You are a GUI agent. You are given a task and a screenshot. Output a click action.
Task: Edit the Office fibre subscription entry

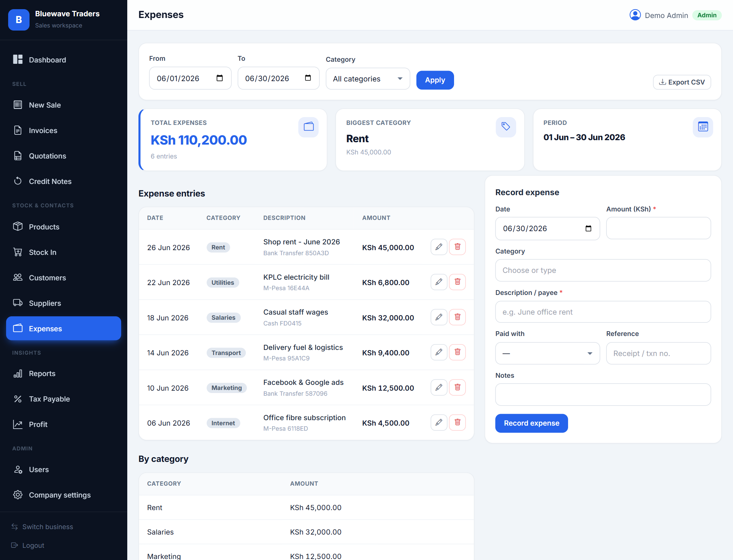point(439,422)
